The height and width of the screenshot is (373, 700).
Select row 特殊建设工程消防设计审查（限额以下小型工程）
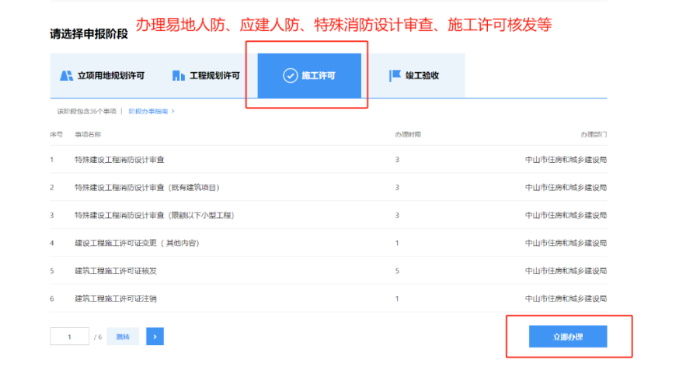tap(329, 215)
